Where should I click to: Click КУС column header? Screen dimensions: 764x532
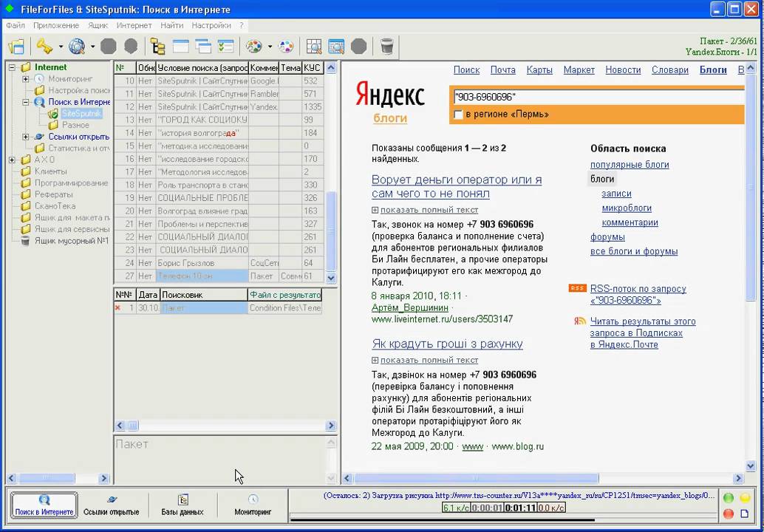click(313, 68)
